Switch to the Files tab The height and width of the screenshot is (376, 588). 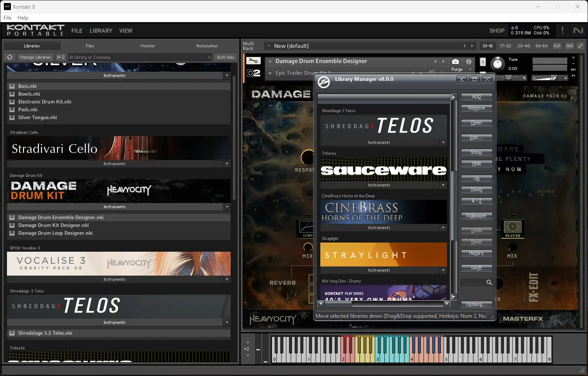pos(90,46)
